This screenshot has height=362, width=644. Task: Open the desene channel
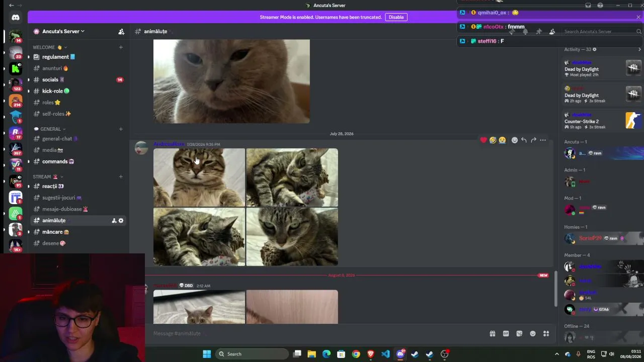pos(79,243)
